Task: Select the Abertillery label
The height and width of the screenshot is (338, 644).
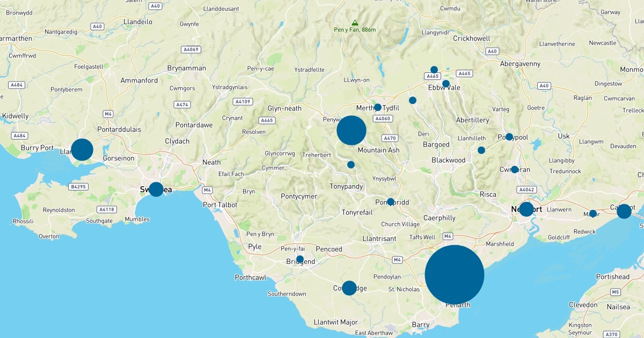Action: 472,120
